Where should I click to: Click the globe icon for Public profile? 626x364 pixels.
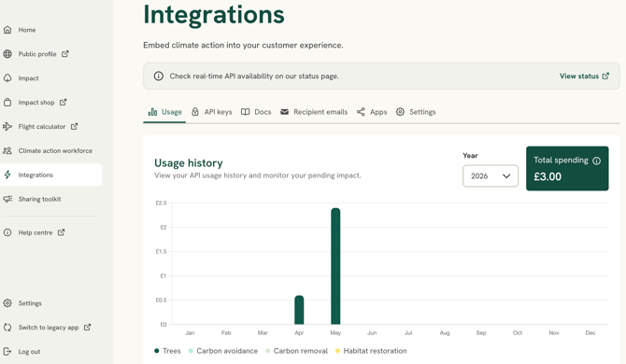point(7,54)
